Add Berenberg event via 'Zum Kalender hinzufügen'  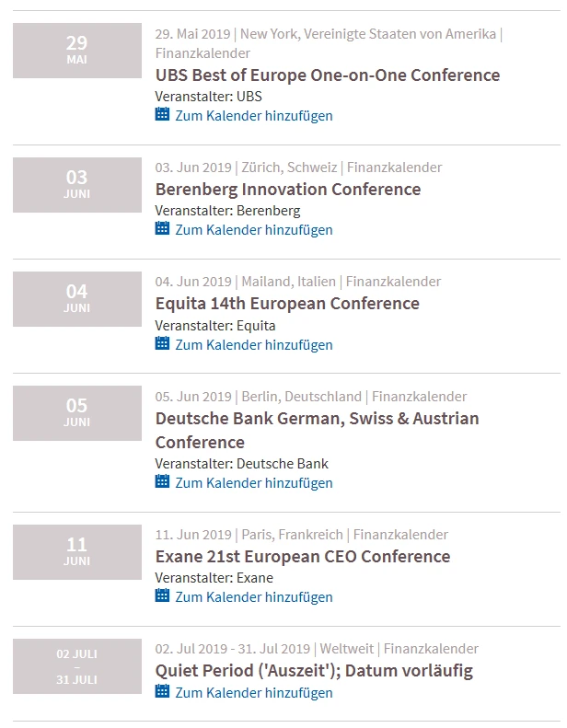click(253, 230)
